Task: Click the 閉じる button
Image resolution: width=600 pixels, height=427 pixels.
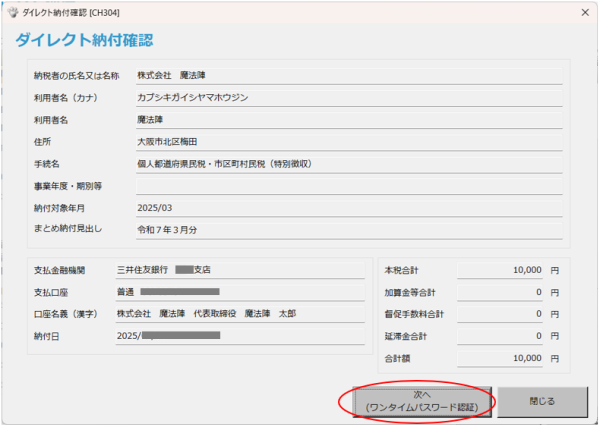Action: click(x=541, y=401)
